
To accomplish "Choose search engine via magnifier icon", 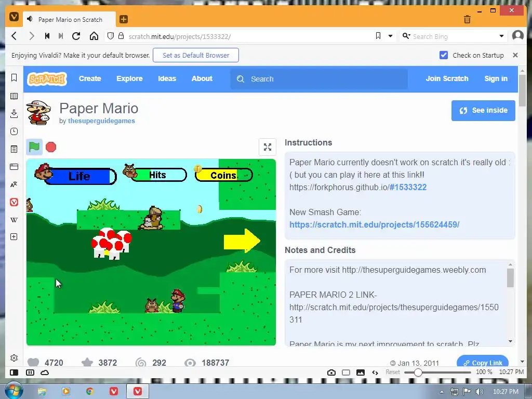I will [x=406, y=36].
